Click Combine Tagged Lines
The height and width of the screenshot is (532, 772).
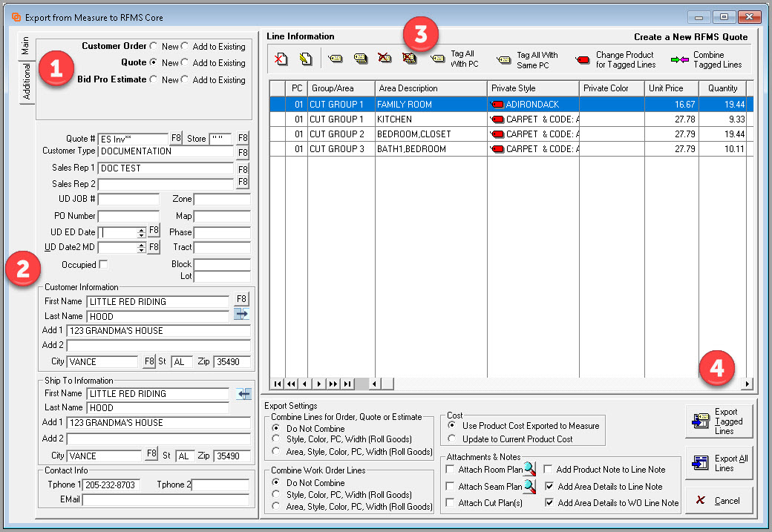point(707,60)
